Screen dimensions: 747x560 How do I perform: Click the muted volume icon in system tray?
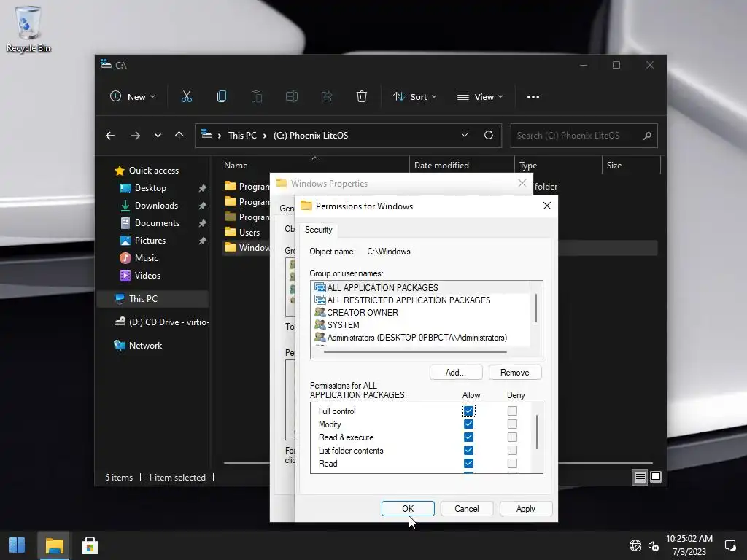(x=654, y=545)
